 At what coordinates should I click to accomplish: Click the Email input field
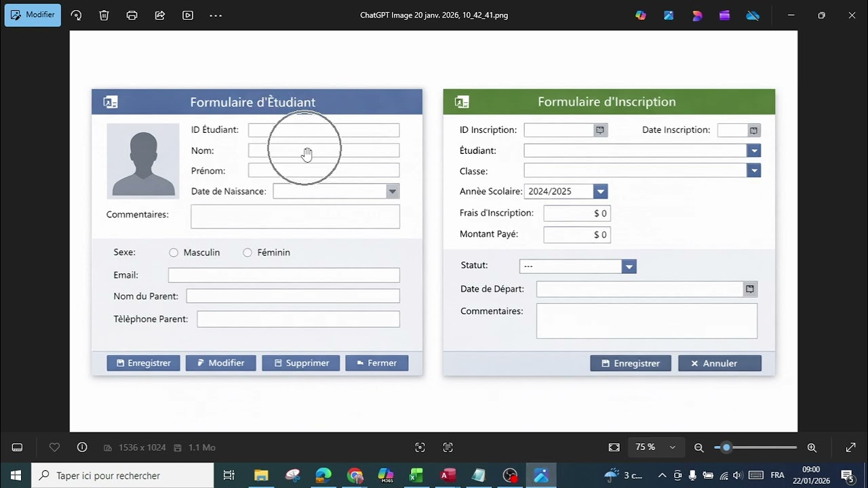click(284, 275)
